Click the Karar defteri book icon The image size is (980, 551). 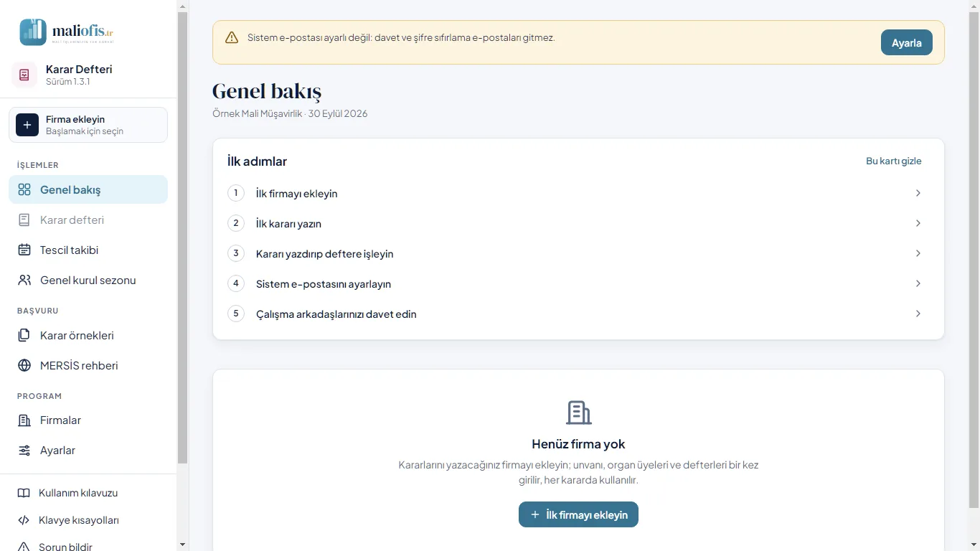point(24,220)
